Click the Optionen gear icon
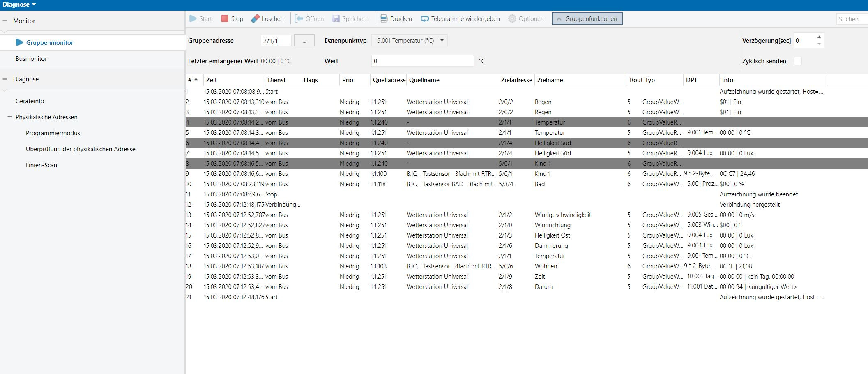The image size is (868, 374). pyautogui.click(x=512, y=19)
